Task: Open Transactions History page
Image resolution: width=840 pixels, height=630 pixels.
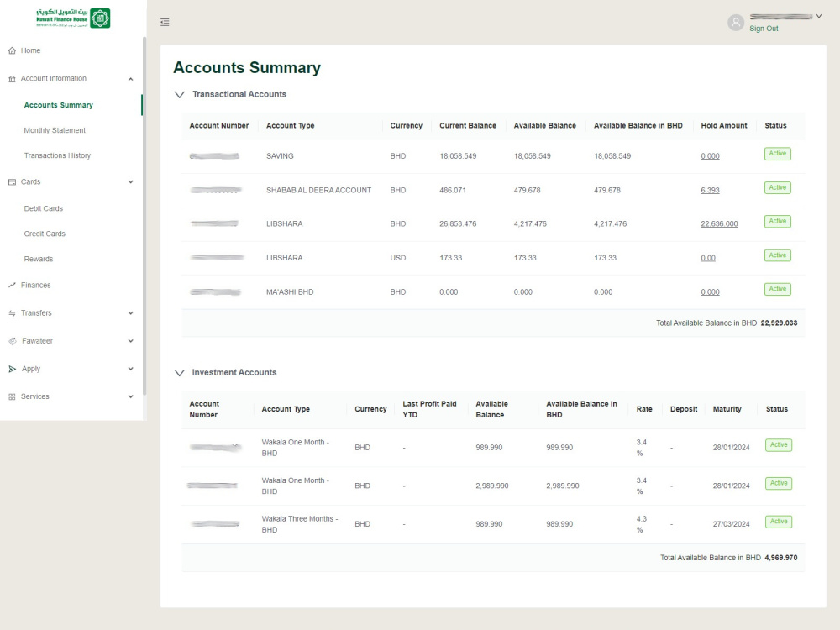Action: [x=57, y=155]
